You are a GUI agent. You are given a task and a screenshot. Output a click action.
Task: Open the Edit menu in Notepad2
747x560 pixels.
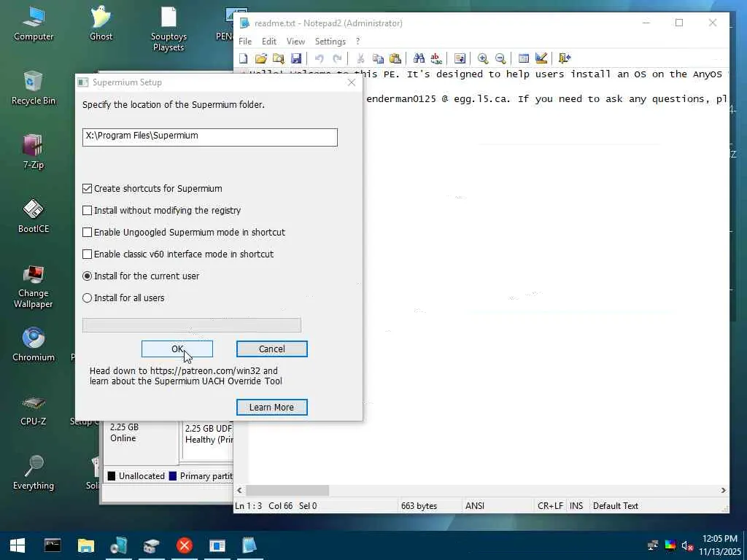pyautogui.click(x=268, y=42)
